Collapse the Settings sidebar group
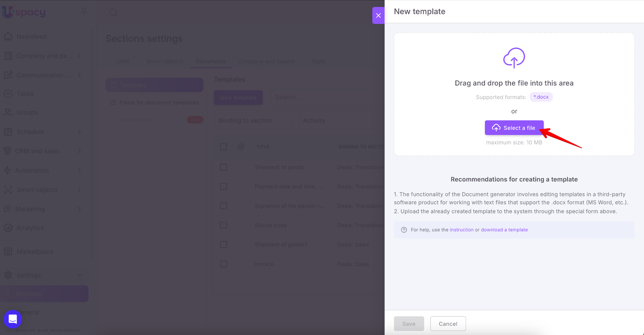 [x=79, y=275]
